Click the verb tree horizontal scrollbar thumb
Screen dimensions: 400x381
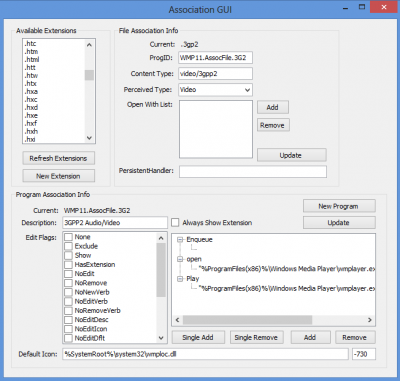(248, 320)
